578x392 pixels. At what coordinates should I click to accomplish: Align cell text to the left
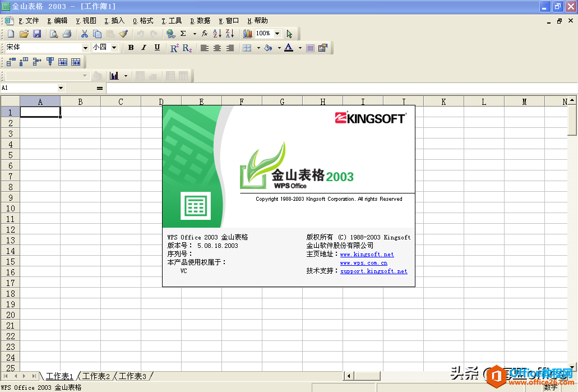pyautogui.click(x=205, y=48)
